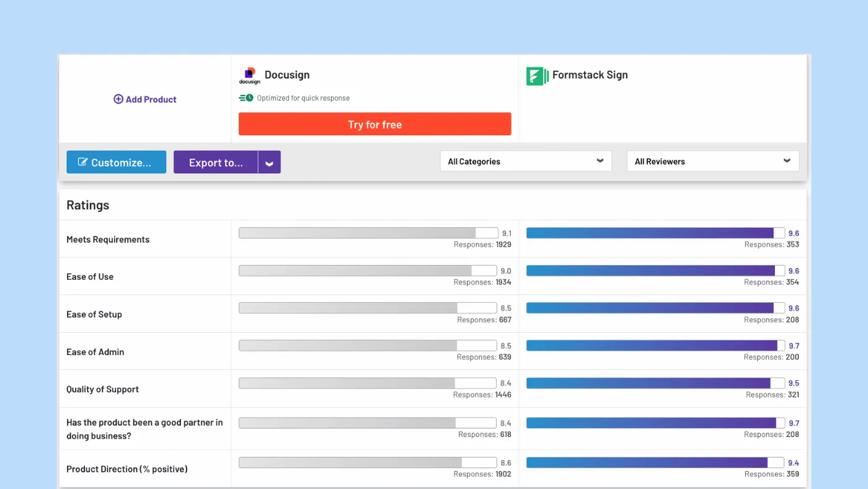The image size is (868, 489).
Task: Click the Ease of Use row label
Action: pos(90,277)
